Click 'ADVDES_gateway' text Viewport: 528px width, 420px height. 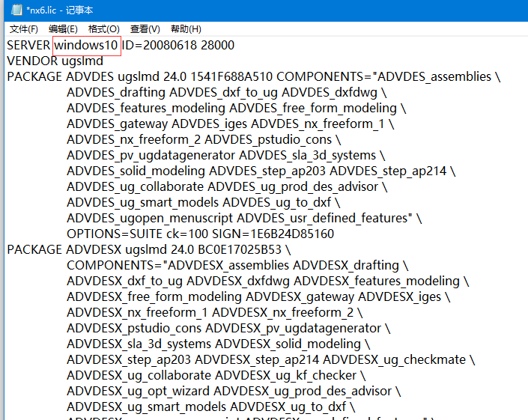click(117, 124)
